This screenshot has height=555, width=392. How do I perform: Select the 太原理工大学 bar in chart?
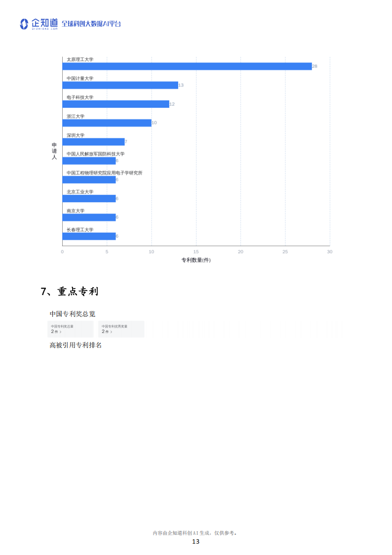click(x=187, y=66)
